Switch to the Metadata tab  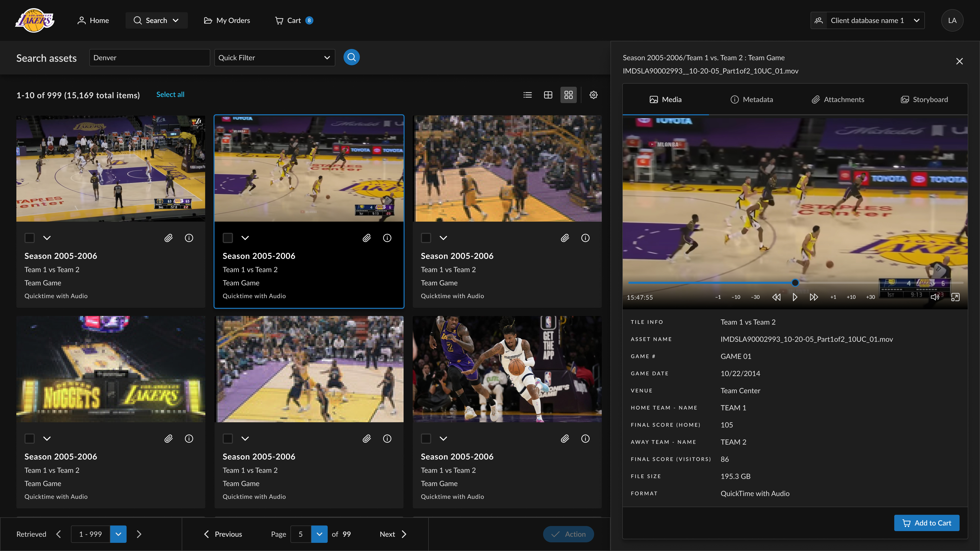pyautogui.click(x=752, y=100)
